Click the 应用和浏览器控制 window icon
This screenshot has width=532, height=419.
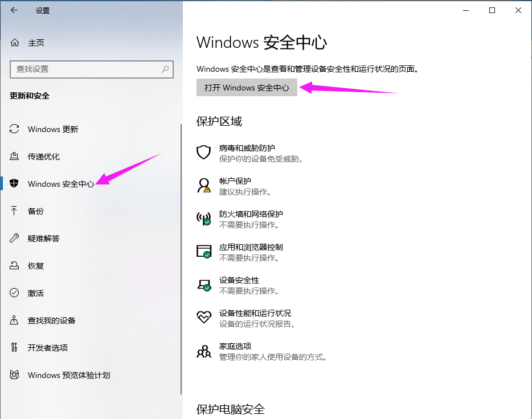204,252
